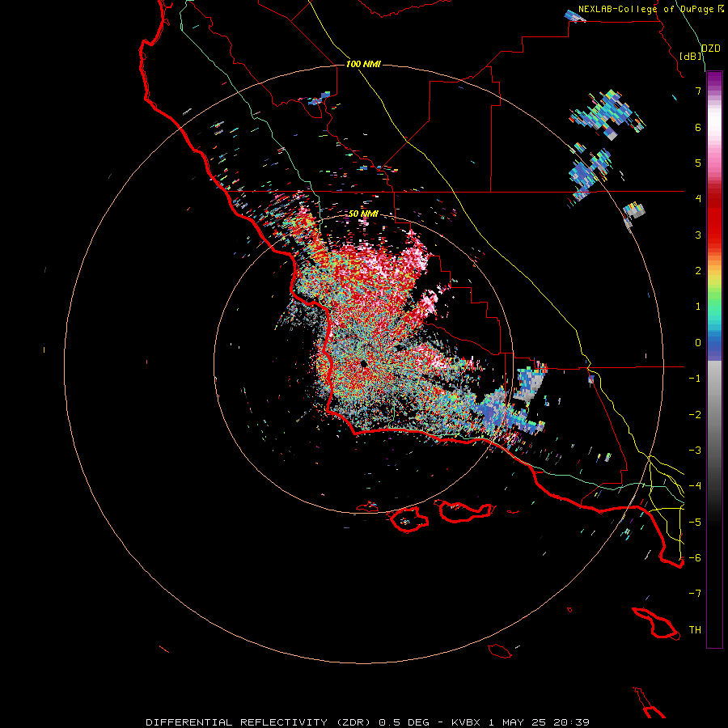Click the 1 MAY 25 20:39 timestamp
Screen dimensions: 728x728
539,722
